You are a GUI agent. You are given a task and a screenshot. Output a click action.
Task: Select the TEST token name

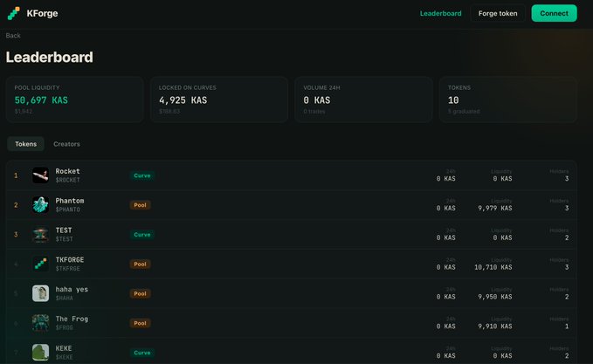click(x=64, y=230)
